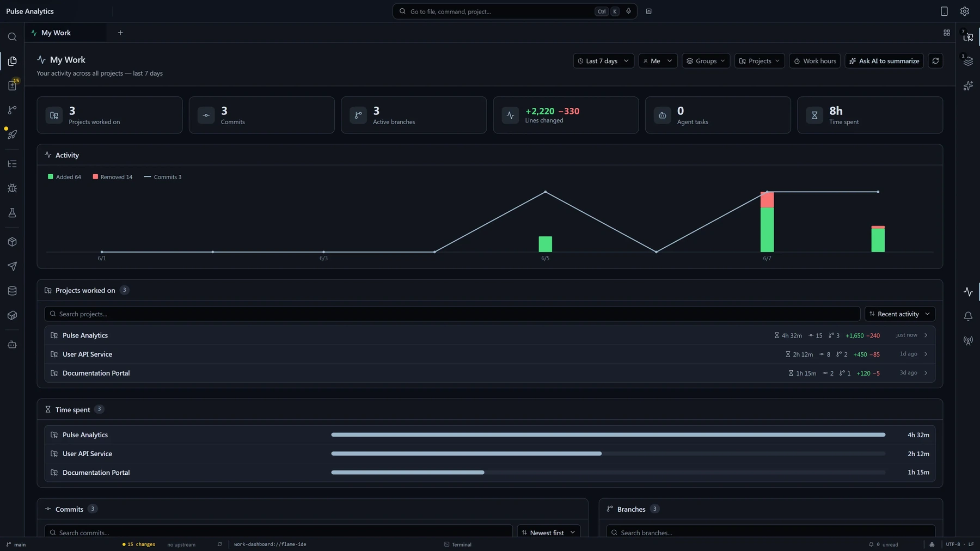Open the flask testing icon in sidebar

12,213
